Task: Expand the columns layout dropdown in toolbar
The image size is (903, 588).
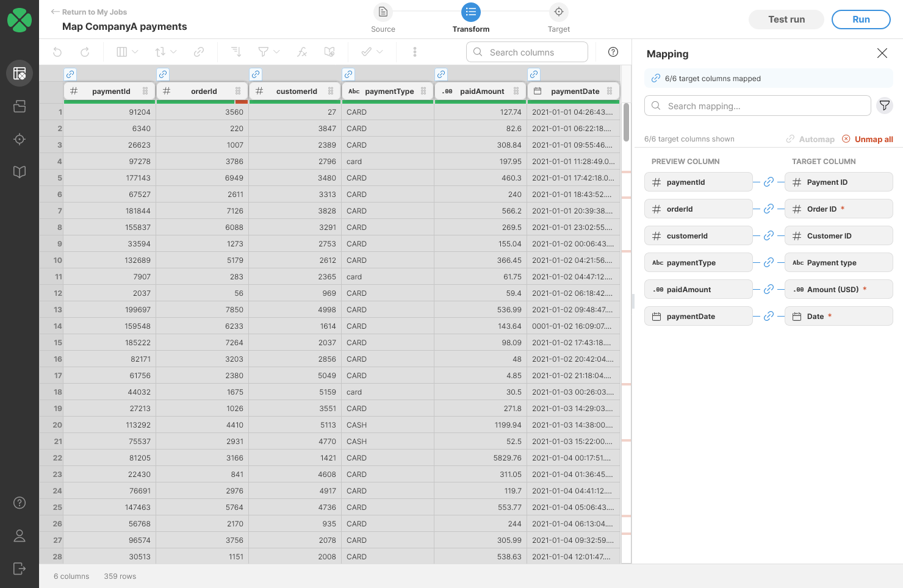Action: pos(127,52)
